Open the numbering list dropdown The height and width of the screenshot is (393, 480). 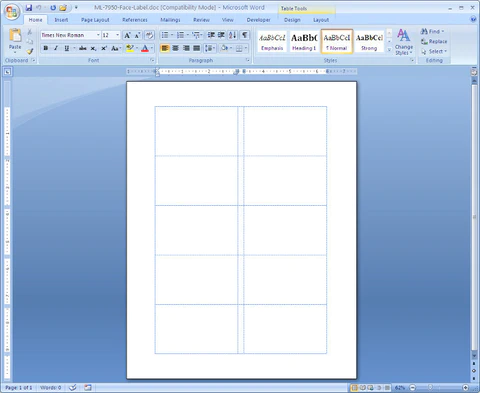pos(188,35)
